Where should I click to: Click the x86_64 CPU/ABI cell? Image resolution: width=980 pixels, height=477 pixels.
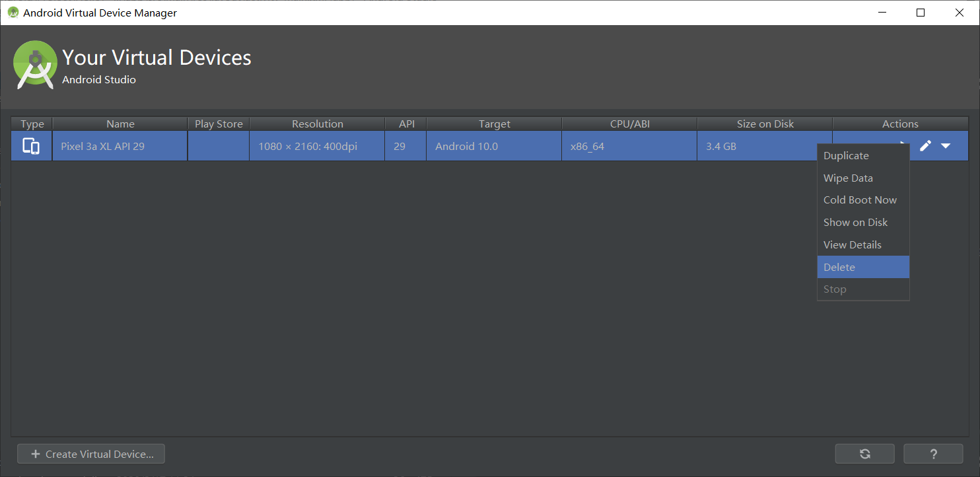pos(629,146)
